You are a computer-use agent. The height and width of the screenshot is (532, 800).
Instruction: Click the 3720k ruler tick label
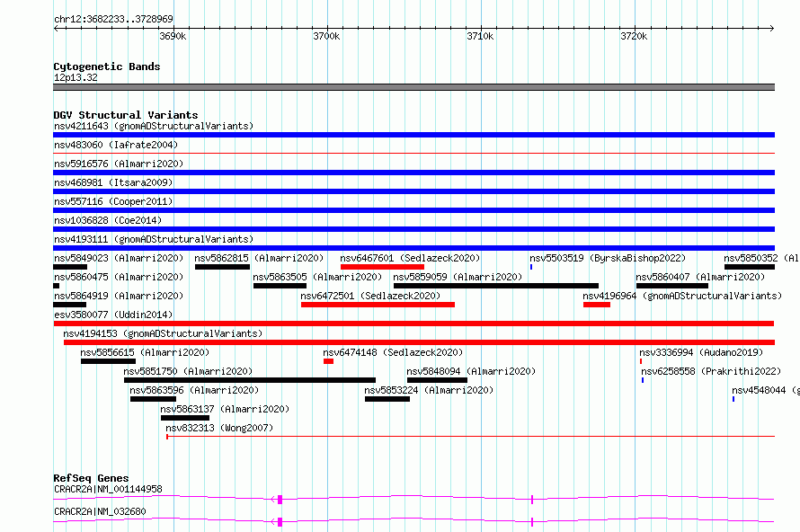tap(635, 36)
